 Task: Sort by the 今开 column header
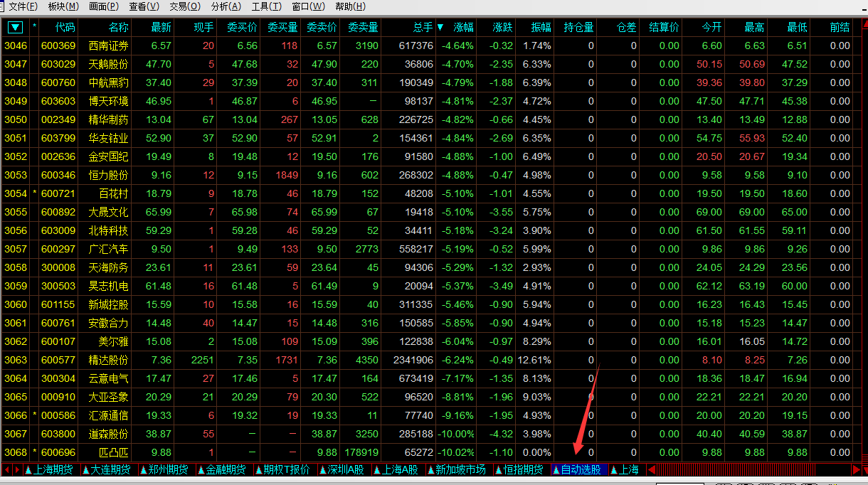pos(711,27)
